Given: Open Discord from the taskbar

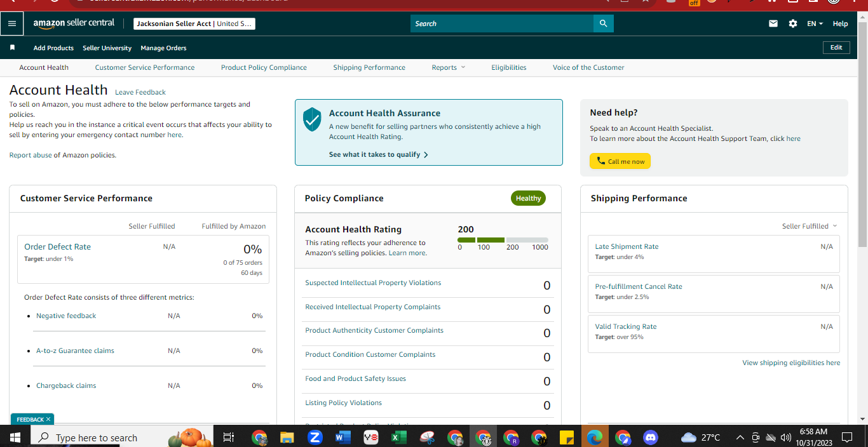Looking at the screenshot, I should (x=650, y=437).
